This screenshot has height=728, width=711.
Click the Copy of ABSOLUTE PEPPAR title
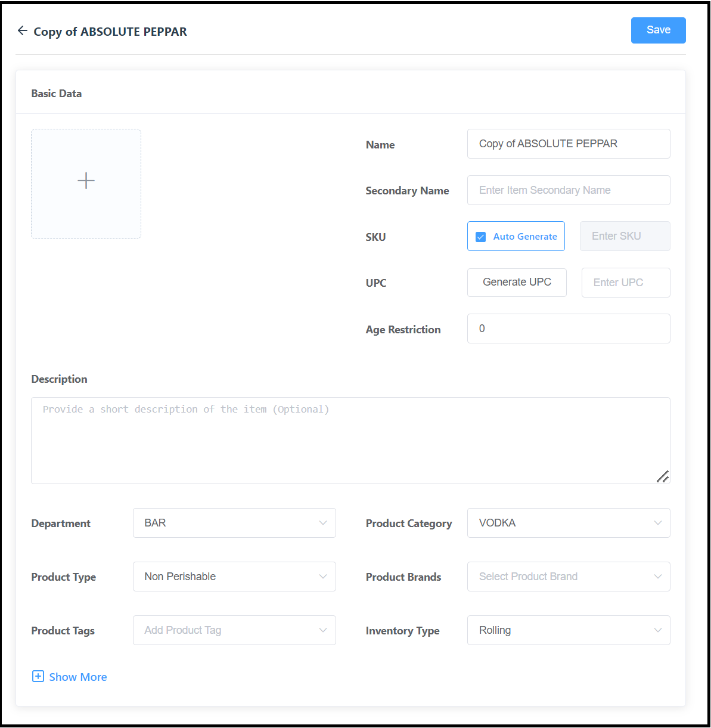(x=110, y=32)
